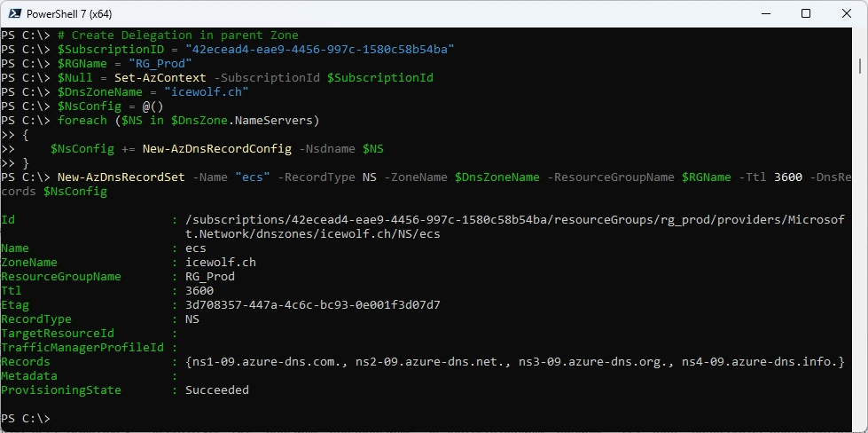Maximize the PowerShell 7 window
Image resolution: width=868 pixels, height=433 pixels.
coord(806,13)
